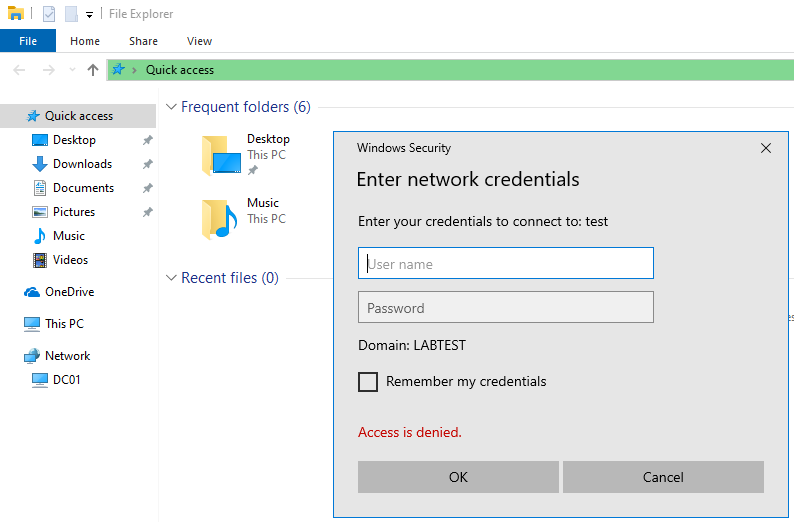Click the Downloads folder icon in sidebar

pyautogui.click(x=40, y=164)
